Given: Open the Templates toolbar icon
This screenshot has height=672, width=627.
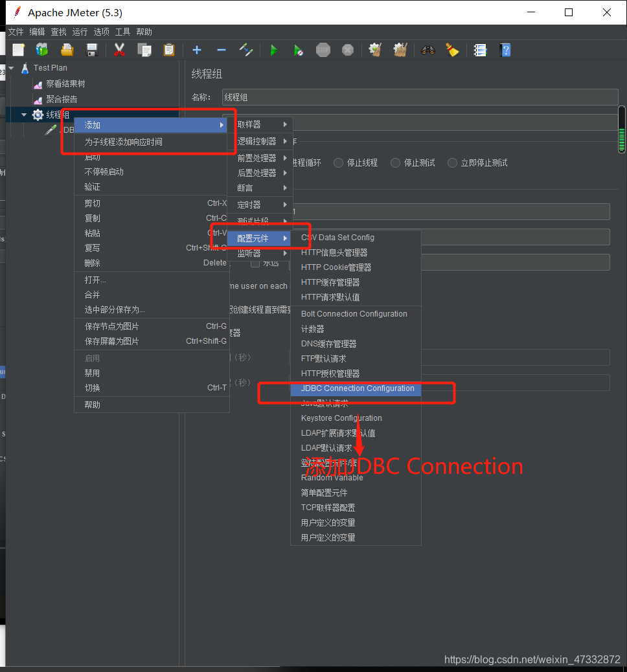Looking at the screenshot, I should (x=42, y=50).
